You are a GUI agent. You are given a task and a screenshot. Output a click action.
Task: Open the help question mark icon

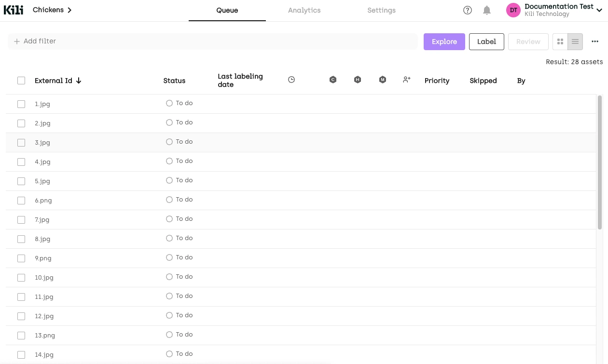coord(467,10)
